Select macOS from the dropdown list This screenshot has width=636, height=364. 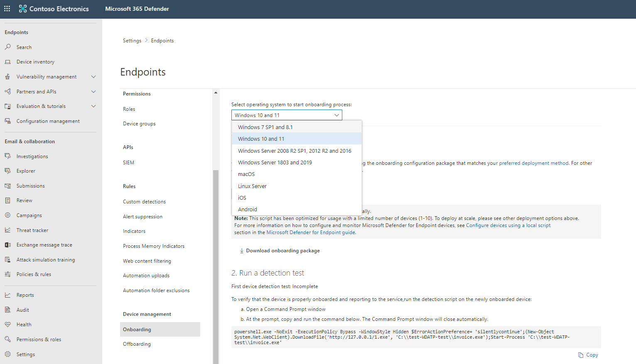[297, 174]
